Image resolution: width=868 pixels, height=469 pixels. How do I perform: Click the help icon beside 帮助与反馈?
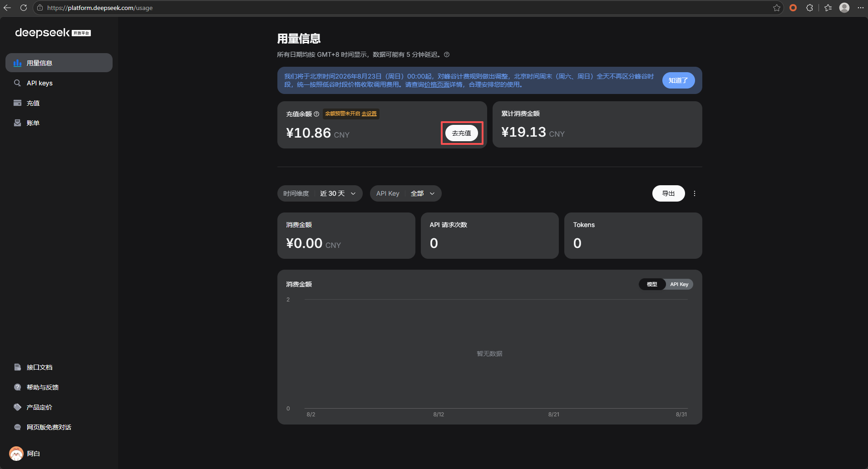pos(17,387)
